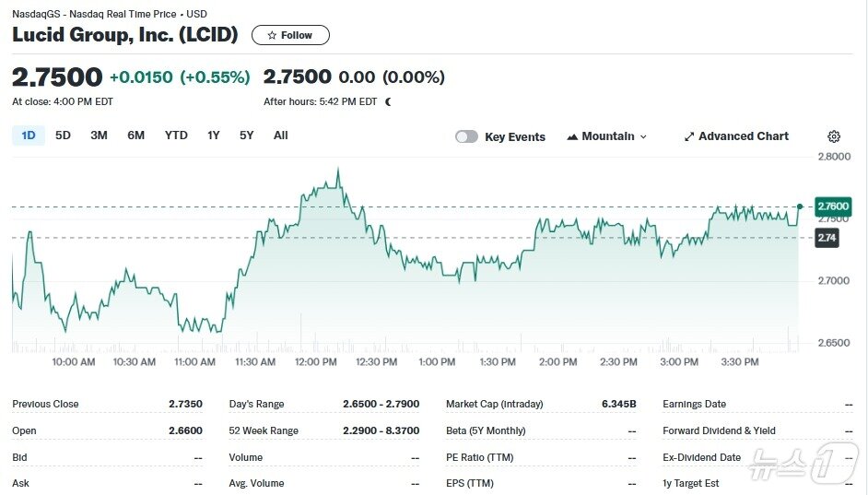Image resolution: width=868 pixels, height=495 pixels.
Task: Click the Mountain chart type icon
Action: tap(572, 136)
